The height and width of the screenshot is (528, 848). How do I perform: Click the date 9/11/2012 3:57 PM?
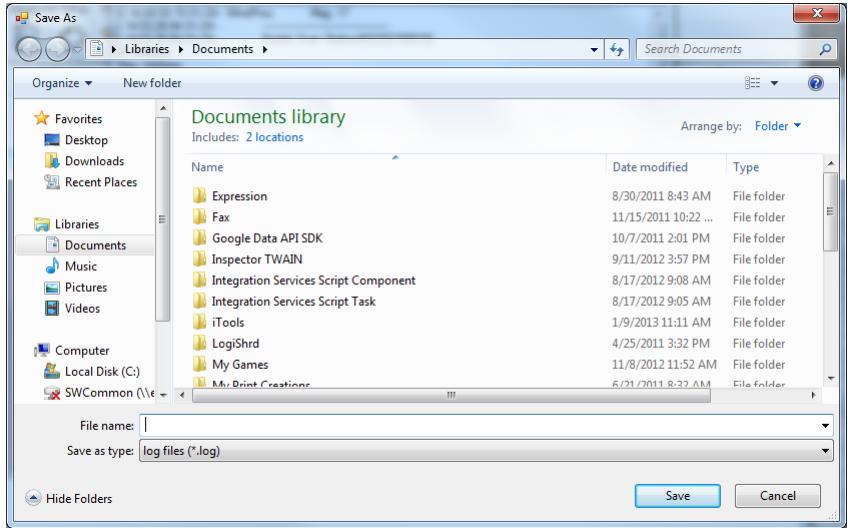click(x=660, y=259)
